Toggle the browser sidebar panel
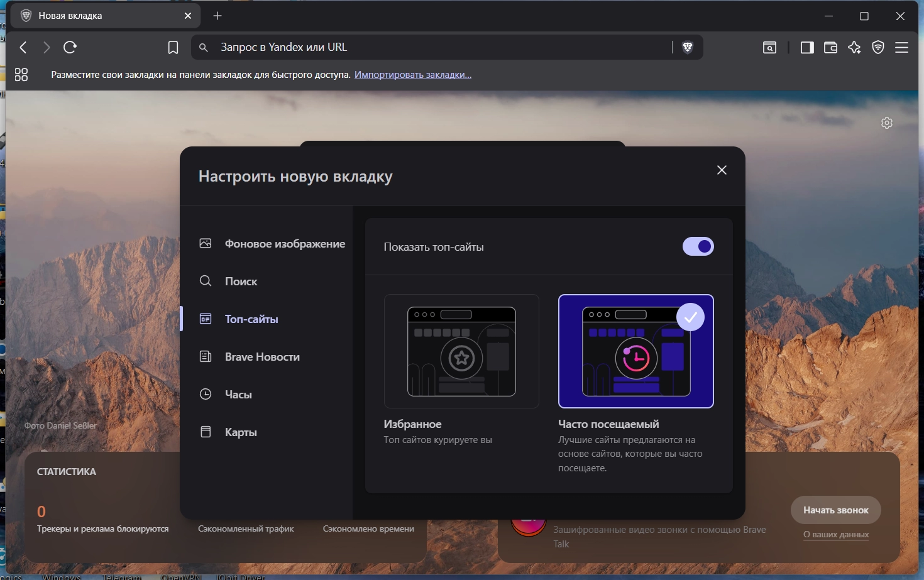The height and width of the screenshot is (580, 924). [x=807, y=47]
